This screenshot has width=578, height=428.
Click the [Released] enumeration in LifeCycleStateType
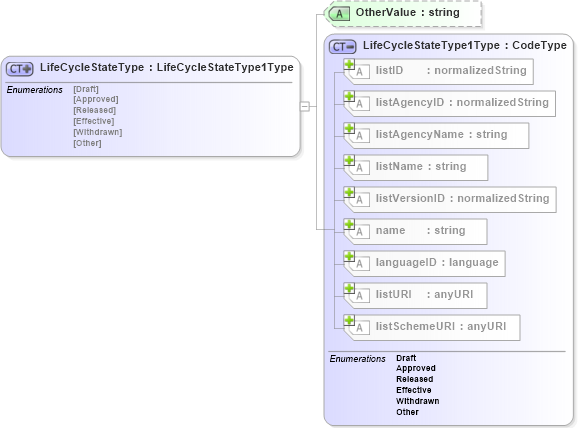94,110
